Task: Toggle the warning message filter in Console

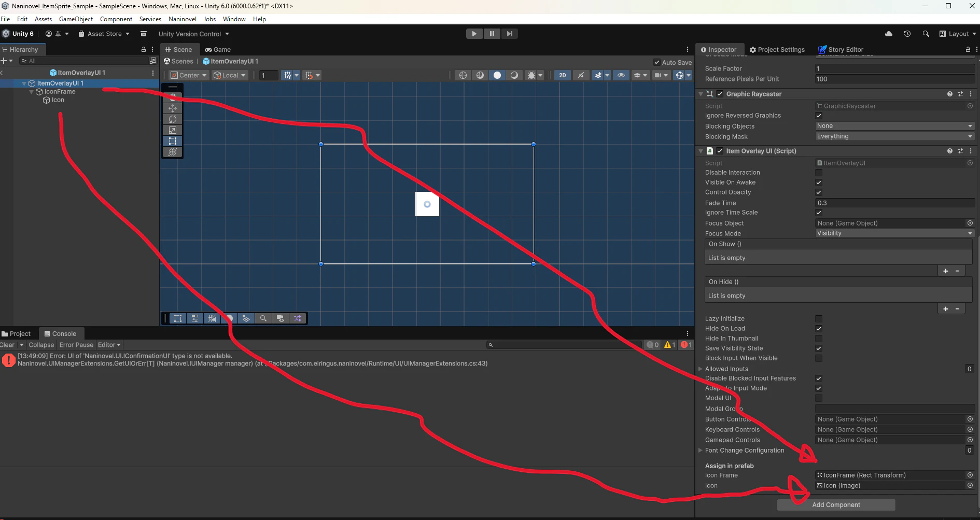Action: 669,345
